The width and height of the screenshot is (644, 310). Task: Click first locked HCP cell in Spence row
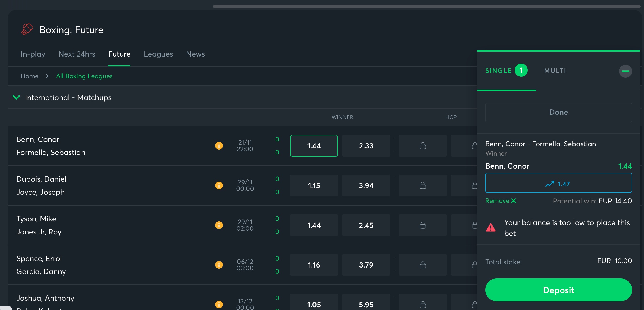[423, 265]
